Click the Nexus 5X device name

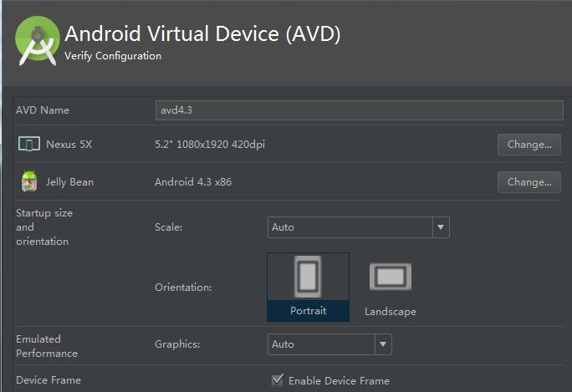tap(69, 144)
